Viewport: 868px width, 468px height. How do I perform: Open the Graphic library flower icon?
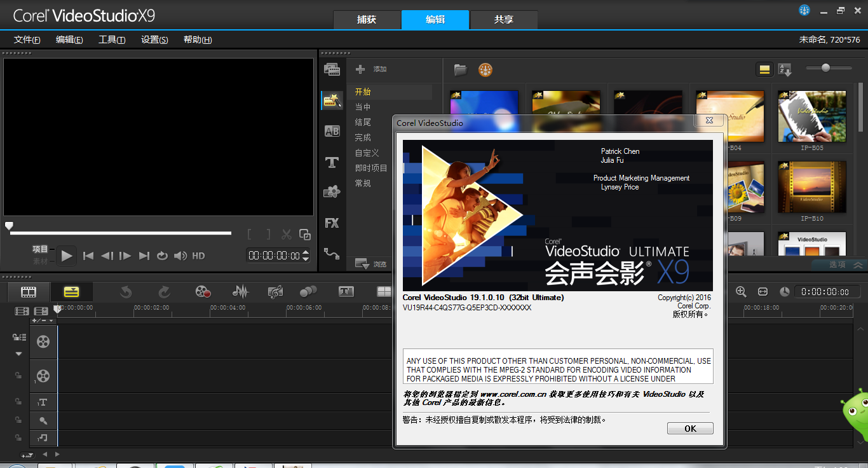coord(332,191)
